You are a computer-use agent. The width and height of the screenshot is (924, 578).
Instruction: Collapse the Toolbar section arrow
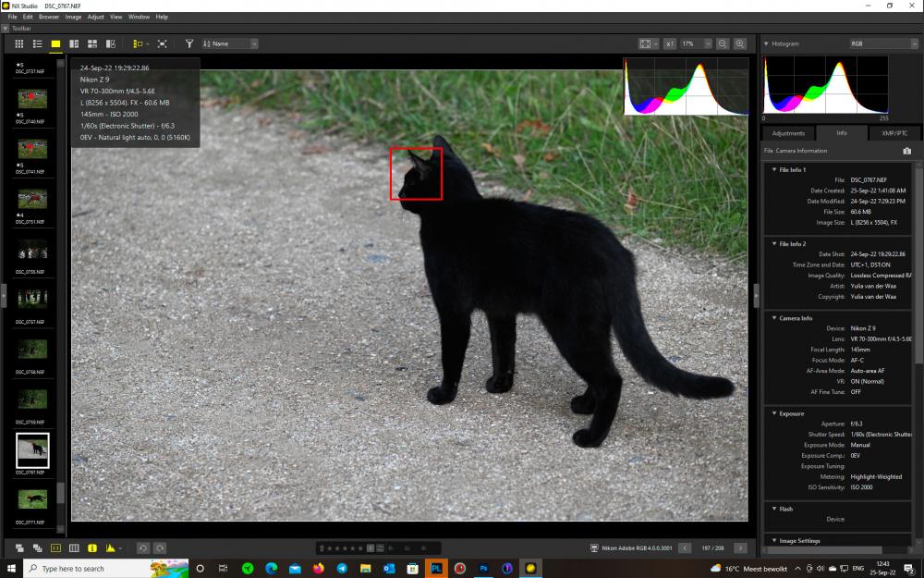click(x=6, y=29)
